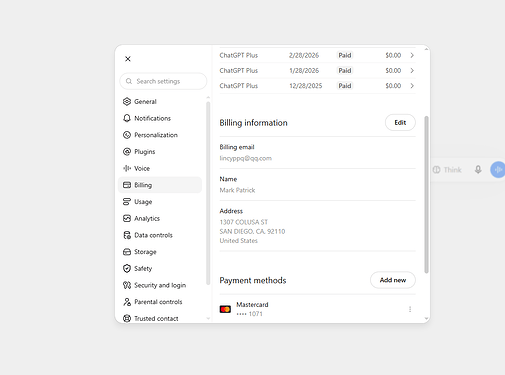
Task: Click main panel scroll down arrow
Action: tap(426, 319)
